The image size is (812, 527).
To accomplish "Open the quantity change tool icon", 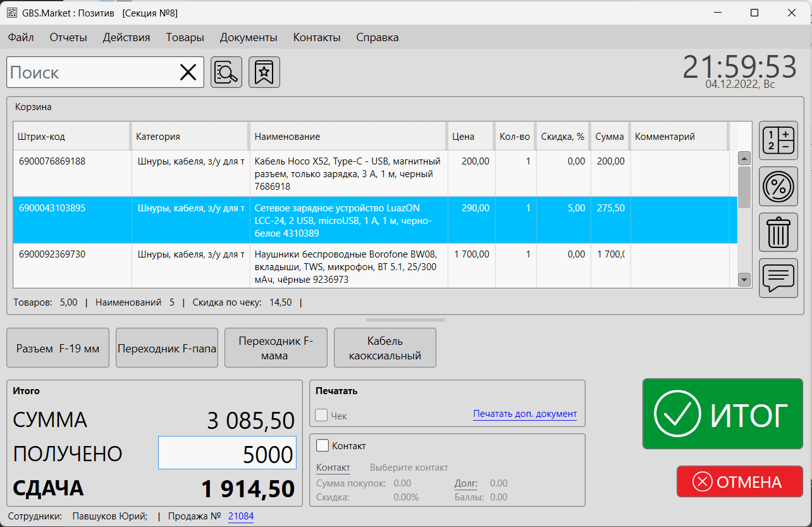I will (x=778, y=140).
